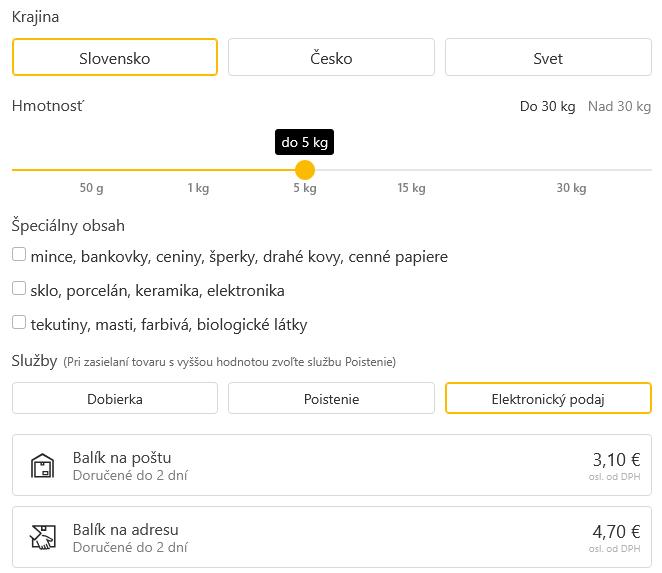Click the hand delivery icon for Balík na adresu
This screenshot has width=662, height=573.
[x=43, y=538]
